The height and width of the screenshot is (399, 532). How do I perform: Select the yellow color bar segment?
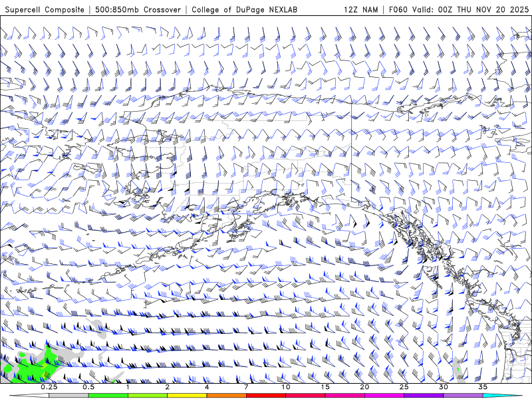click(x=187, y=396)
